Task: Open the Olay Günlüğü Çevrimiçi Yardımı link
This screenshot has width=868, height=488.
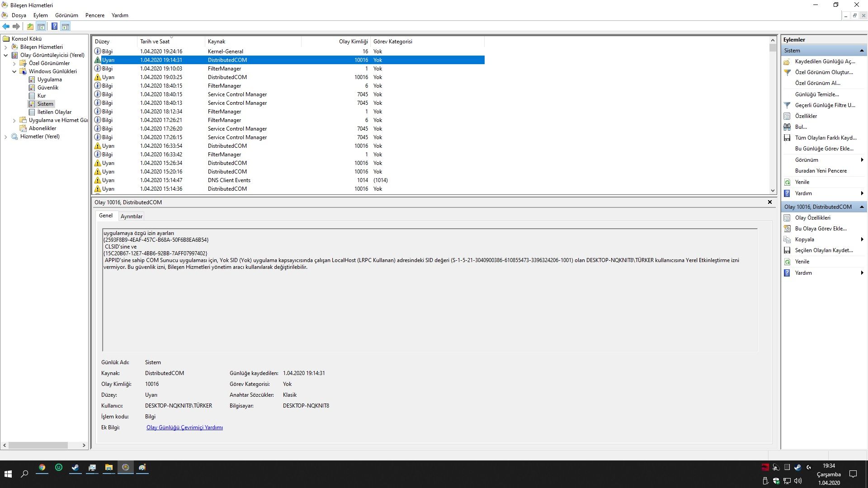Action: click(184, 427)
